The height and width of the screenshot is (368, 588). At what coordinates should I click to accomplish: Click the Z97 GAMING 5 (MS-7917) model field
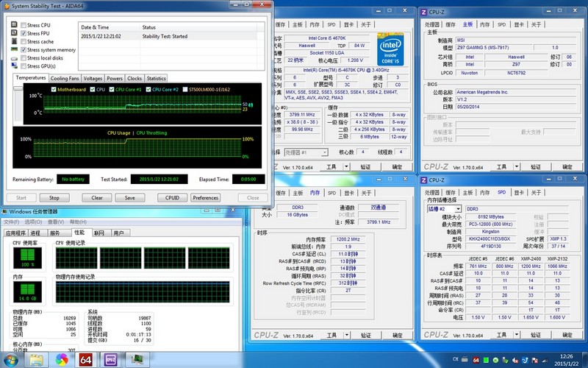click(x=493, y=48)
